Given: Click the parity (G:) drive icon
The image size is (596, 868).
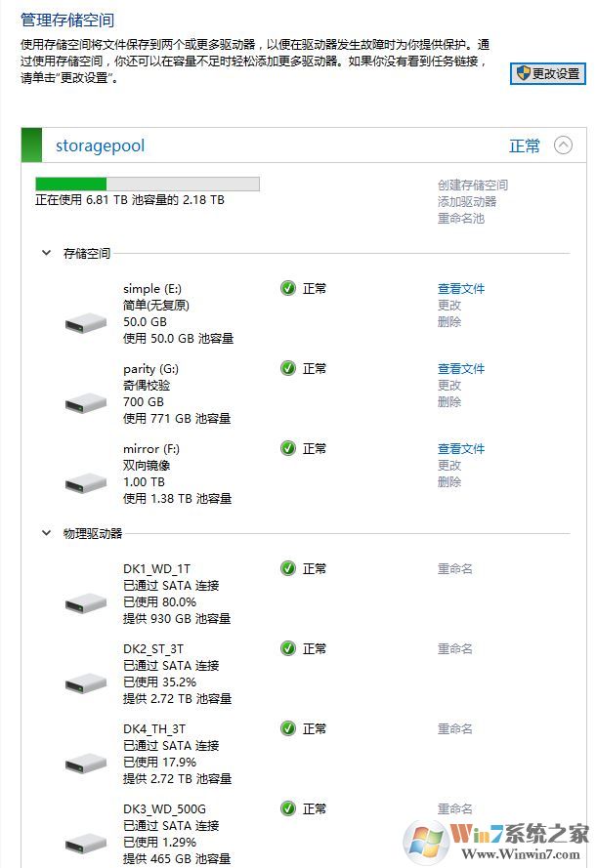Looking at the screenshot, I should tap(84, 401).
